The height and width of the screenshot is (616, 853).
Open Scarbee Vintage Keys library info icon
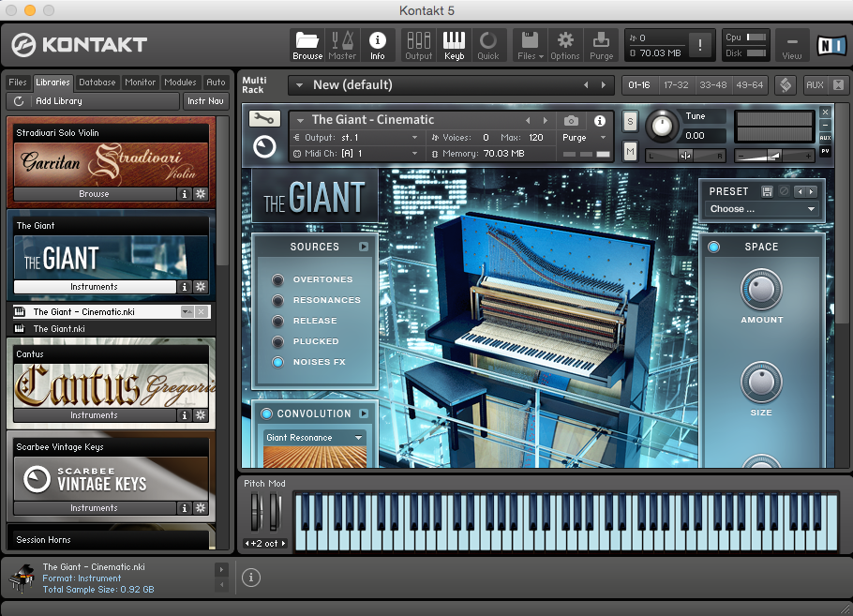(185, 508)
